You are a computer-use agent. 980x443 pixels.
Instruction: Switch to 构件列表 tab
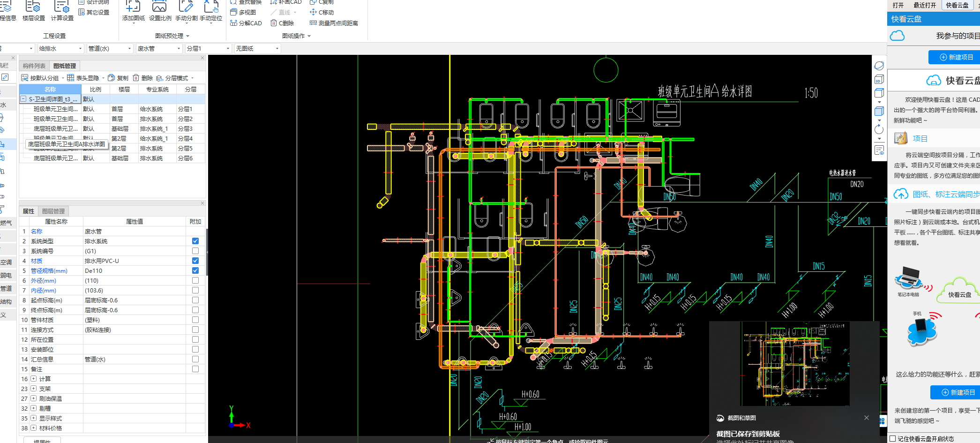coord(34,66)
